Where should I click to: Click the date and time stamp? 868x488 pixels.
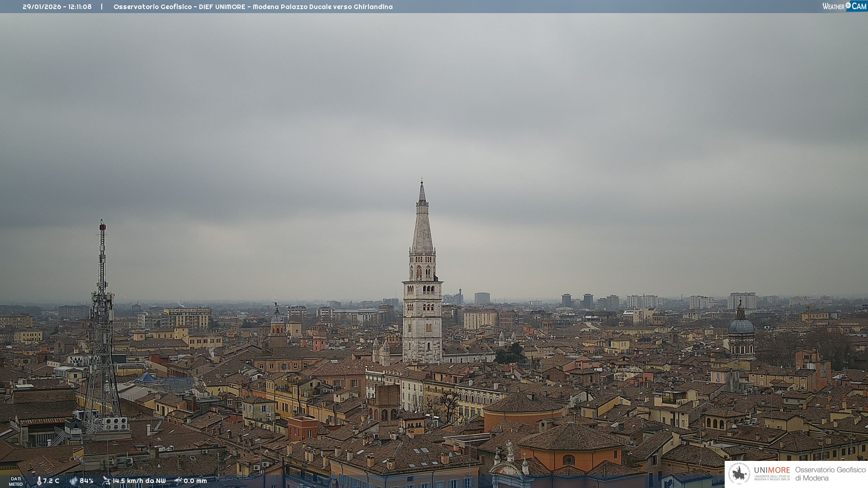pos(57,7)
